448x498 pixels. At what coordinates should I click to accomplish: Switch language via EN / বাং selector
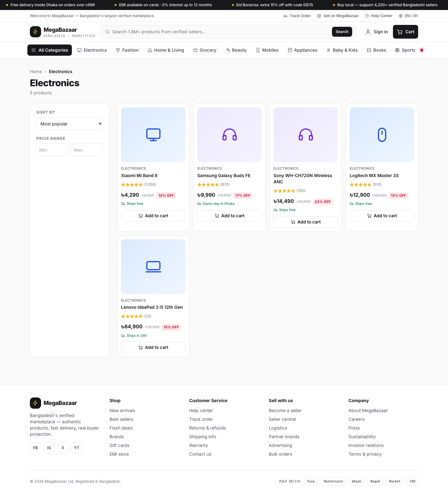click(408, 16)
